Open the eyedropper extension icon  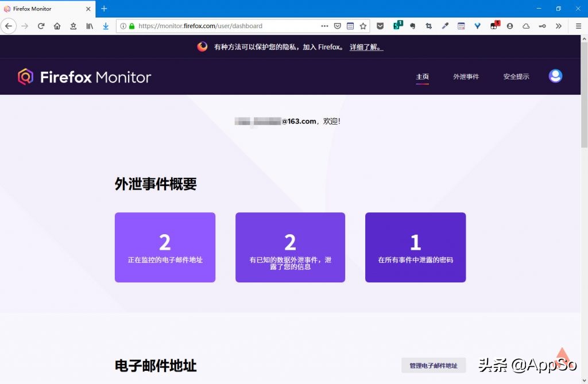(x=445, y=26)
